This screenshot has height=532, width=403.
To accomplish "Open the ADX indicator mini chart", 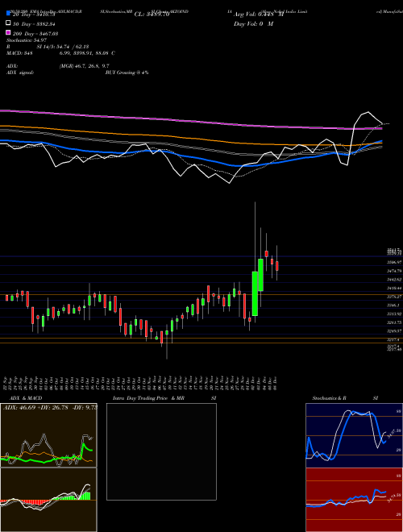I will 48,435.
